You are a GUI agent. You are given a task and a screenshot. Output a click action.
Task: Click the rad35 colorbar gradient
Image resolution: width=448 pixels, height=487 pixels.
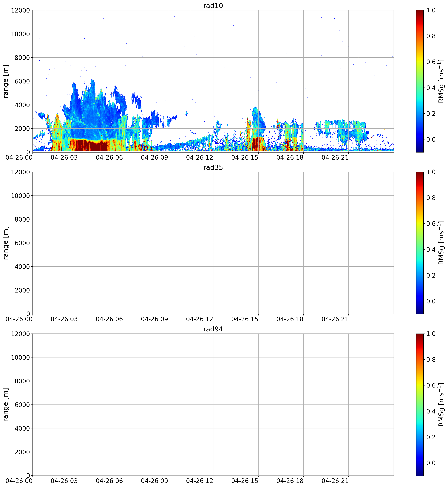(x=420, y=243)
